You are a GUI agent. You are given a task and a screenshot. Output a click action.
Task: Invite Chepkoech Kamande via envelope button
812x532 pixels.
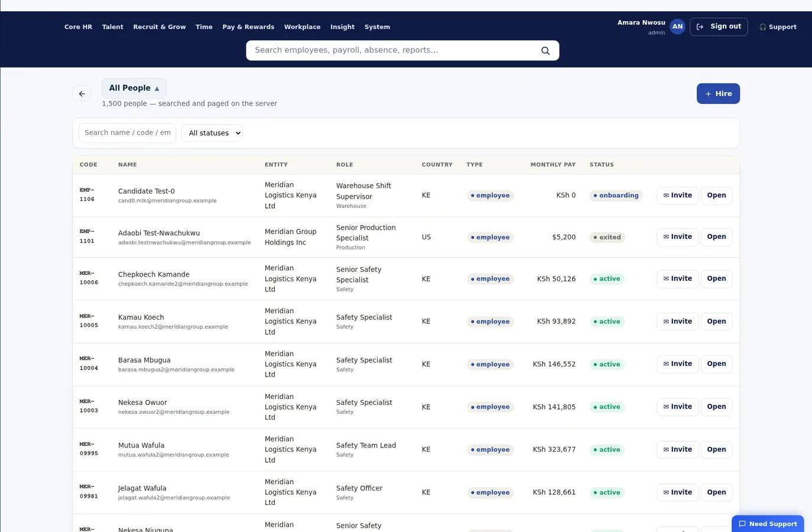tap(677, 278)
